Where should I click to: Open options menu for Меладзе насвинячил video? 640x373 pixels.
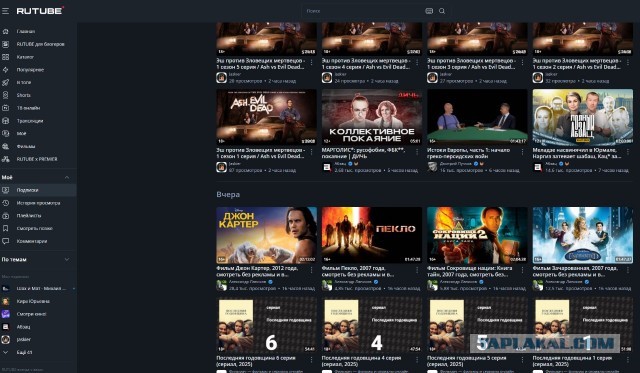tap(628, 152)
